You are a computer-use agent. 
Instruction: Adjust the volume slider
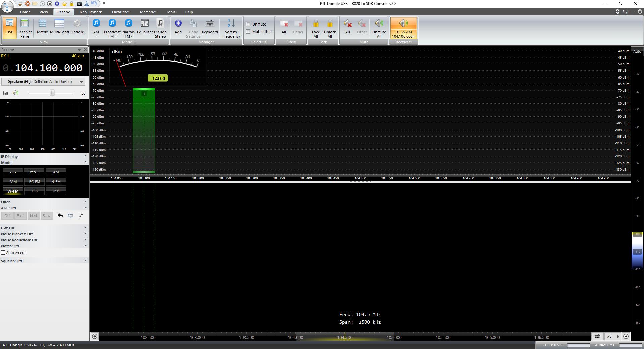tap(52, 93)
